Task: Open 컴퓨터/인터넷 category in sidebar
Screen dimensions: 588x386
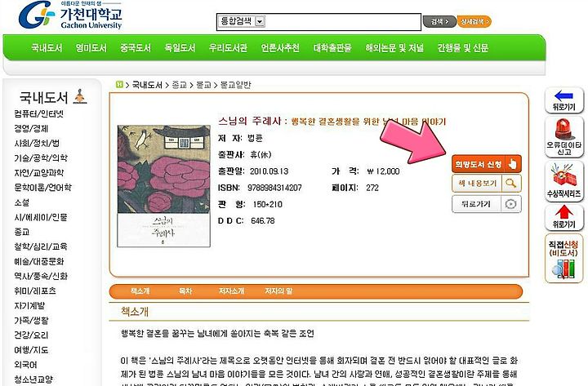Action: point(39,113)
